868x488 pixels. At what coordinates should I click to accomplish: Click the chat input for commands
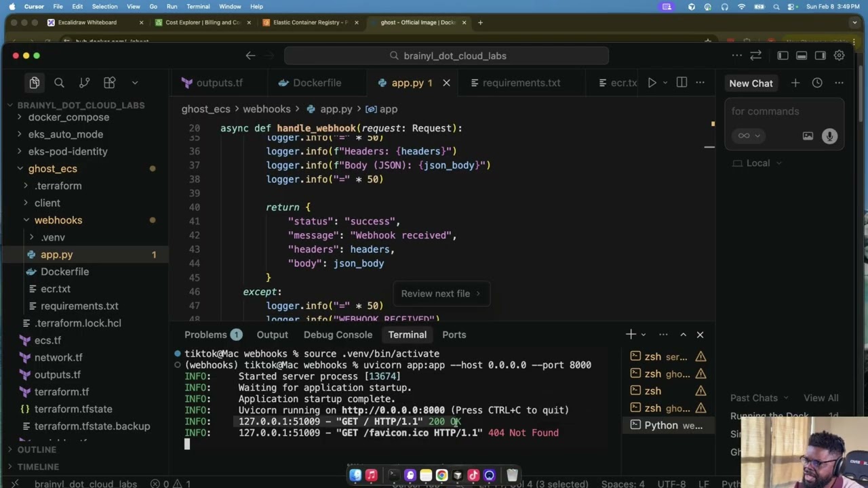pos(784,111)
